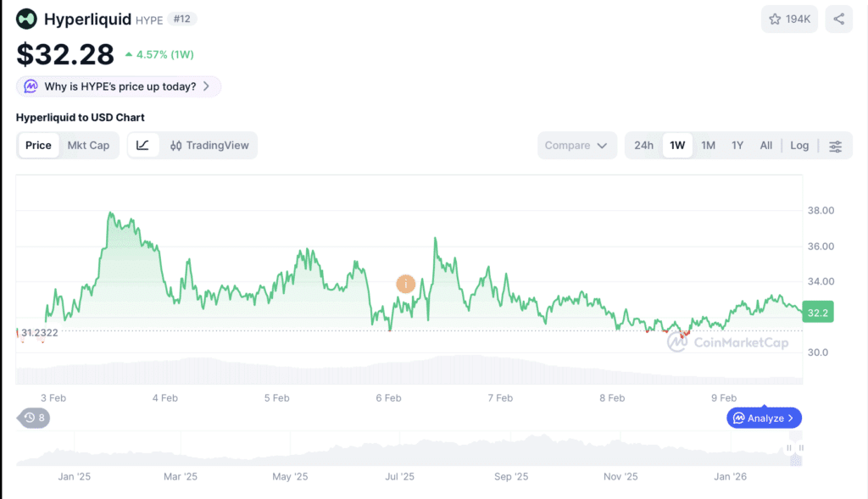Switch chart to Mkt Cap
The width and height of the screenshot is (868, 499).
point(88,146)
